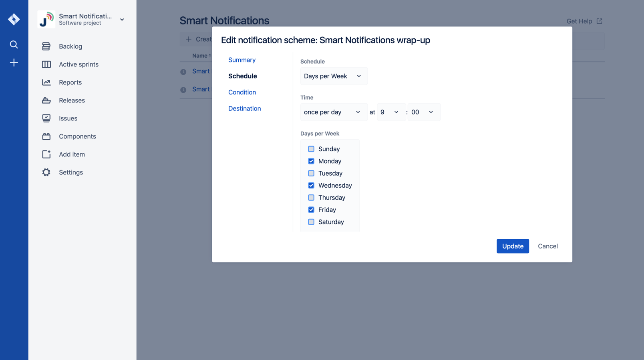Uncheck the Wednesday checkbox
The width and height of the screenshot is (644, 360).
[x=311, y=186]
